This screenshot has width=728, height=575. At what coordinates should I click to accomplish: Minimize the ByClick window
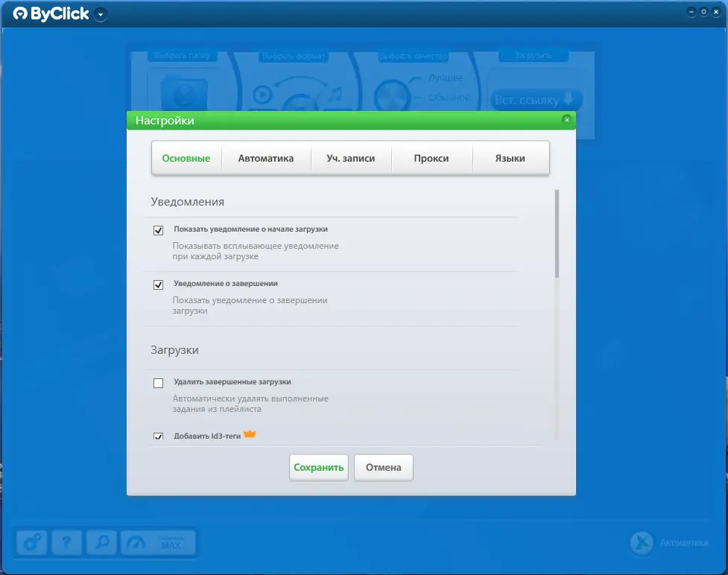[x=691, y=12]
